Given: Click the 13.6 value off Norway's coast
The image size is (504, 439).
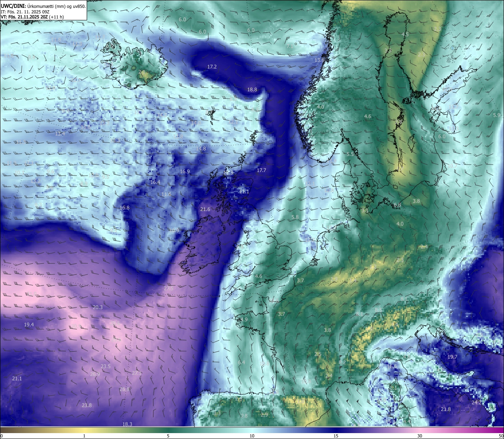Looking at the screenshot, I should click(x=319, y=60).
